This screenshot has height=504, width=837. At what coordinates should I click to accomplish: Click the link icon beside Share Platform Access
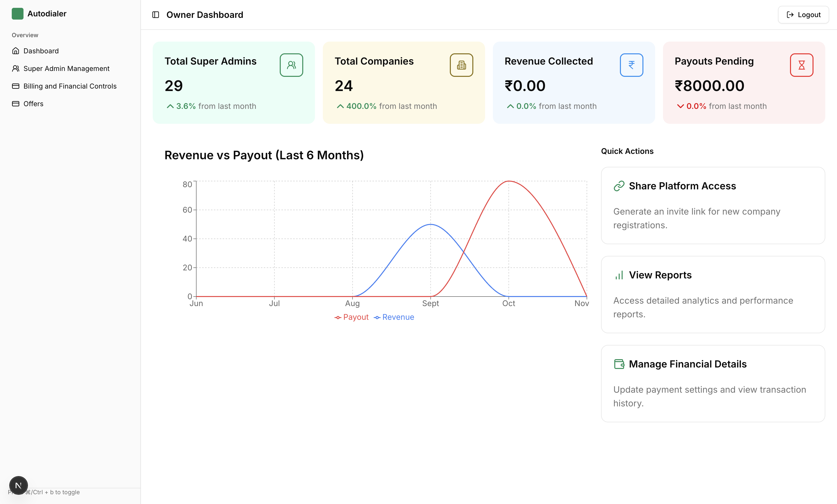(x=619, y=186)
